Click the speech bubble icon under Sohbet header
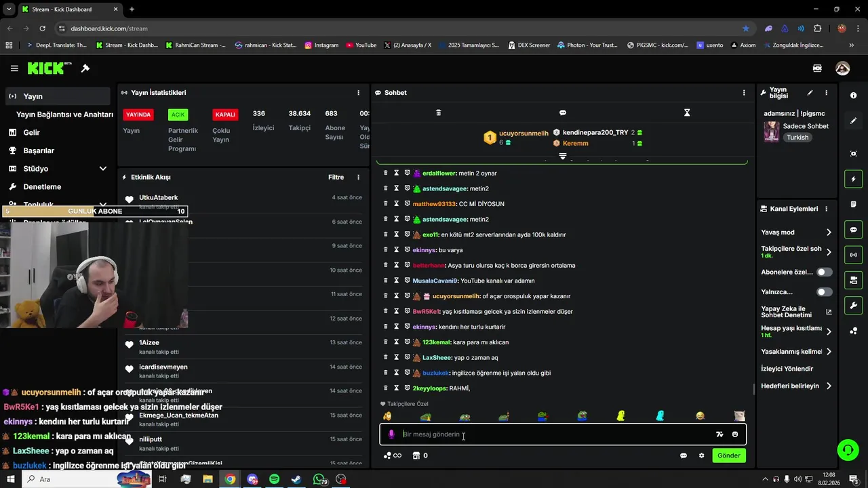 coord(563,113)
